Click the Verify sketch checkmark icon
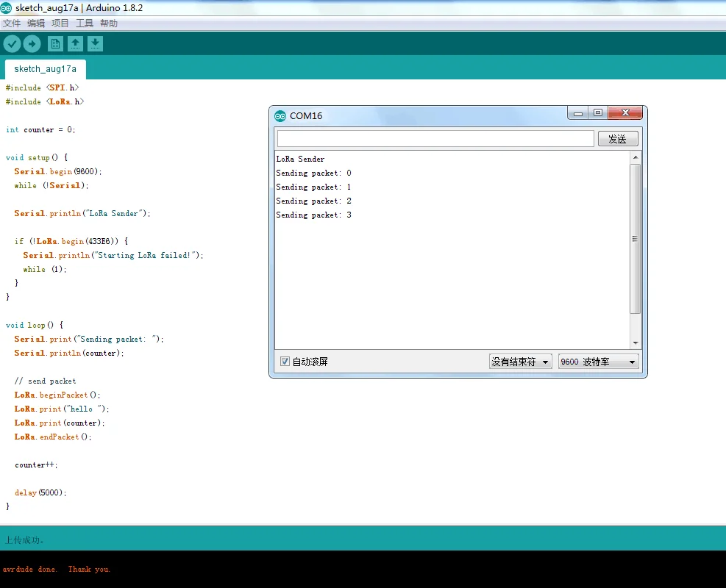 [12, 44]
